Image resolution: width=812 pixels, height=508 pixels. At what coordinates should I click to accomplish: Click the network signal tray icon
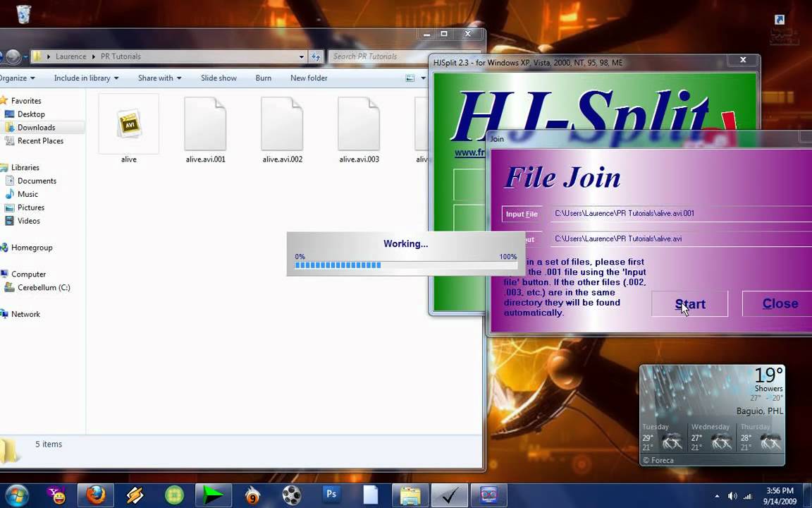point(748,496)
